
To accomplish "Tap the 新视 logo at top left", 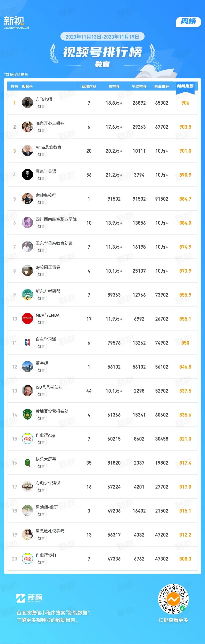I will [x=16, y=23].
